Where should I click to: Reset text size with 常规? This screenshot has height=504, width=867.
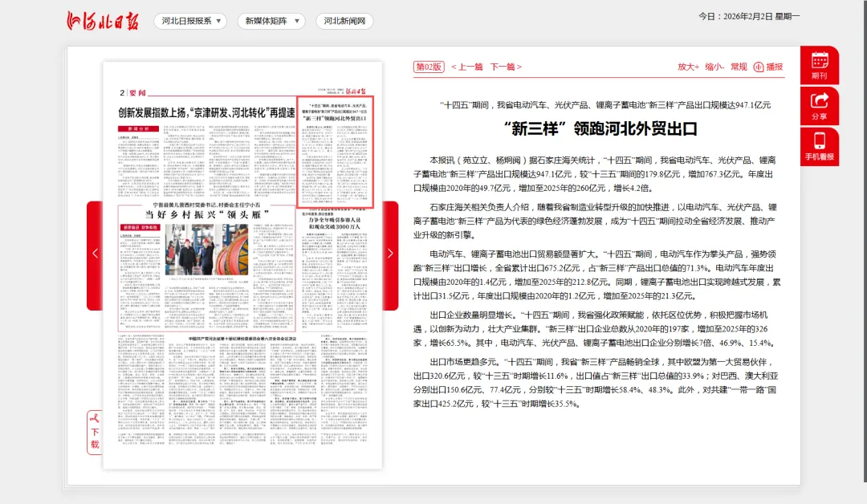[739, 67]
